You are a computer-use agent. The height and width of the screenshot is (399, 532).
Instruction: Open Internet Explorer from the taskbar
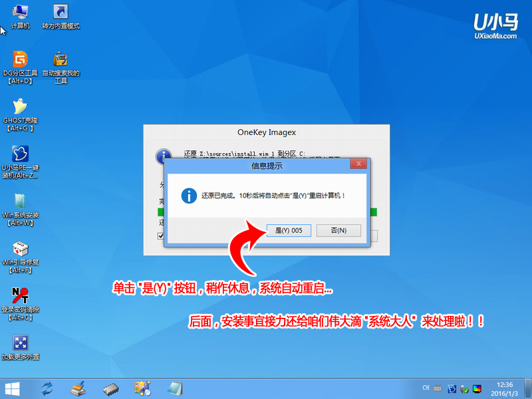tap(45, 389)
